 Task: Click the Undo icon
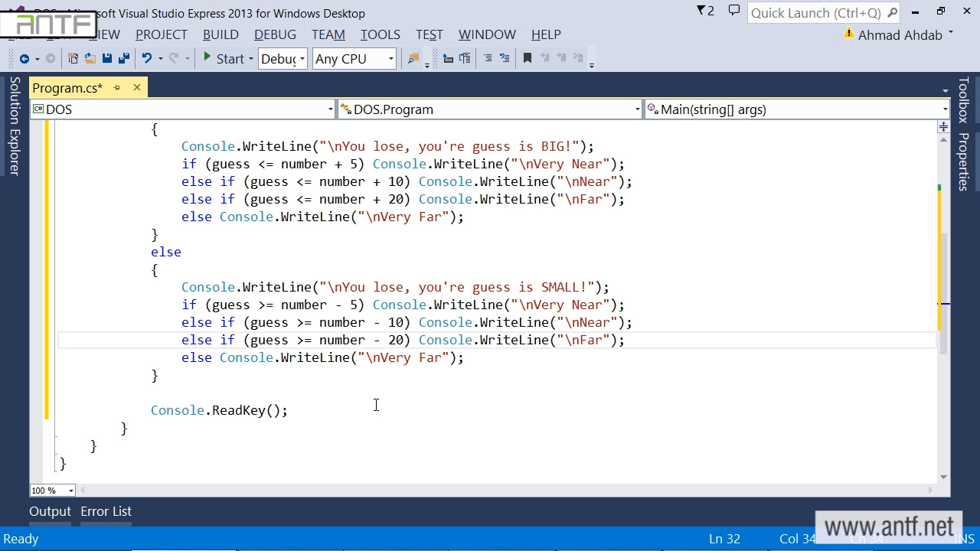point(147,59)
